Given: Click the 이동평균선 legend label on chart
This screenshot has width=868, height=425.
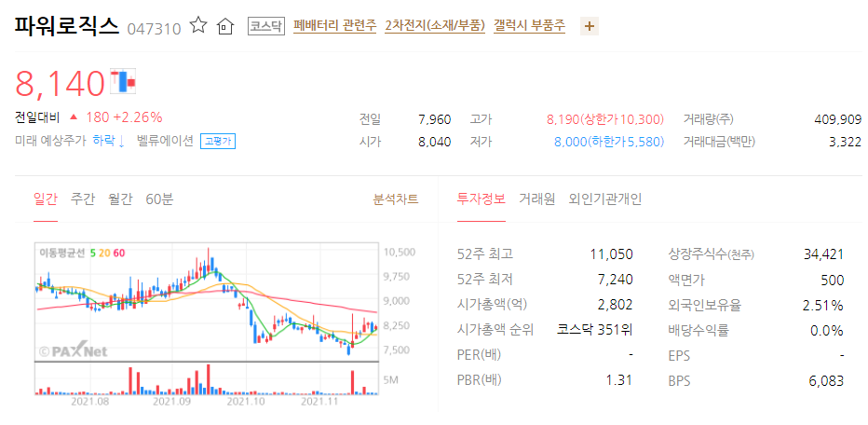Looking at the screenshot, I should coord(62,253).
